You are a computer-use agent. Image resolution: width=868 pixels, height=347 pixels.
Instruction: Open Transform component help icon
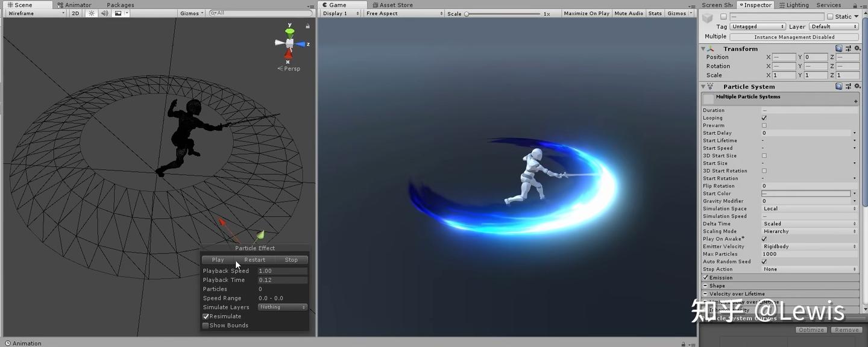click(838, 48)
